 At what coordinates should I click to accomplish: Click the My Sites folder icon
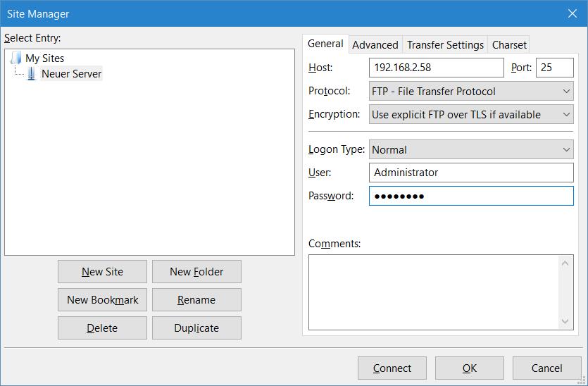point(15,58)
